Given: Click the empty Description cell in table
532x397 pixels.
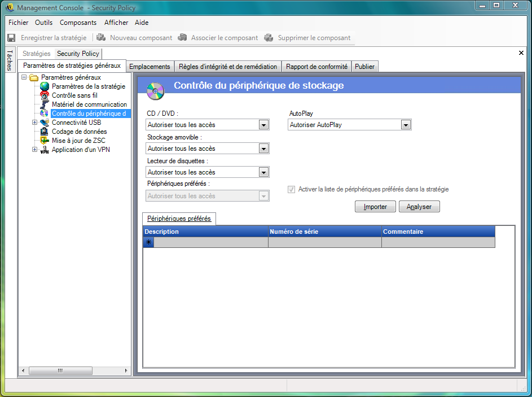Looking at the screenshot, I should tap(211, 242).
